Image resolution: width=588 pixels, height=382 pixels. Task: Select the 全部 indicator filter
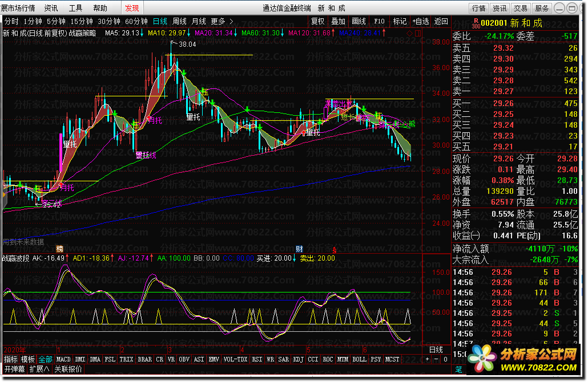pos(45,359)
